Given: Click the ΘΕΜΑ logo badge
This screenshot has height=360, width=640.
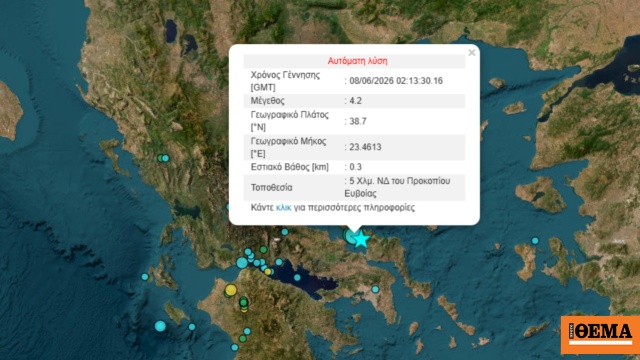Looking at the screenshot, I should point(600,335).
